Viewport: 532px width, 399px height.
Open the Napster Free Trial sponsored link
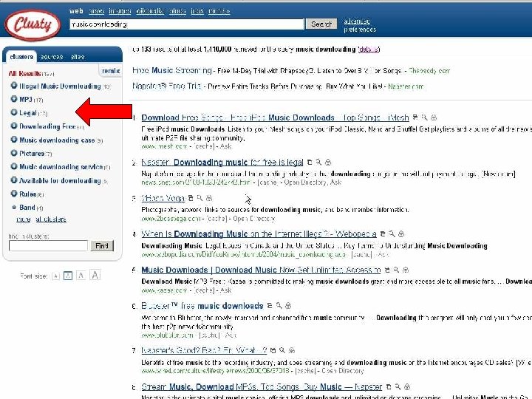click(166, 86)
